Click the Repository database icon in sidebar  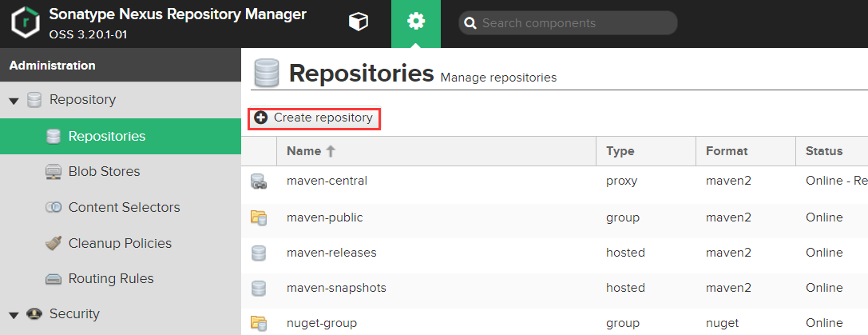[x=34, y=100]
